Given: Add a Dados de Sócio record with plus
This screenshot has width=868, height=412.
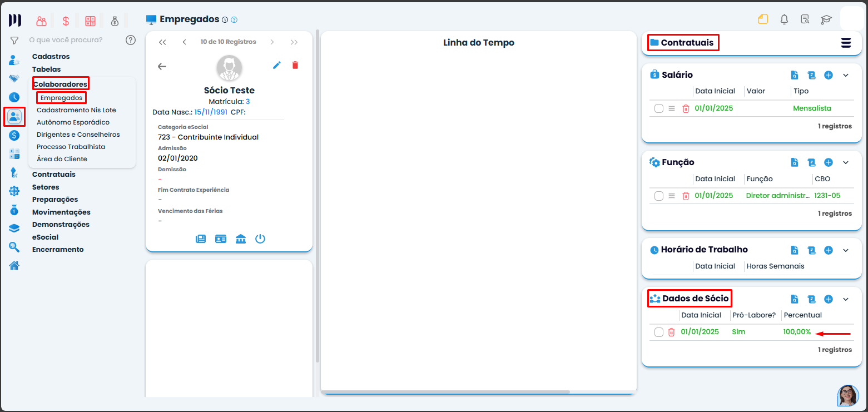Looking at the screenshot, I should tap(829, 299).
